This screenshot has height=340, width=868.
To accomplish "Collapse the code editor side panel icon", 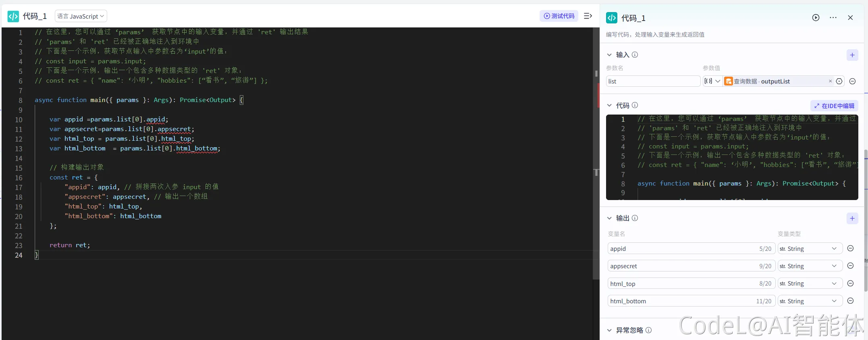I will 588,16.
